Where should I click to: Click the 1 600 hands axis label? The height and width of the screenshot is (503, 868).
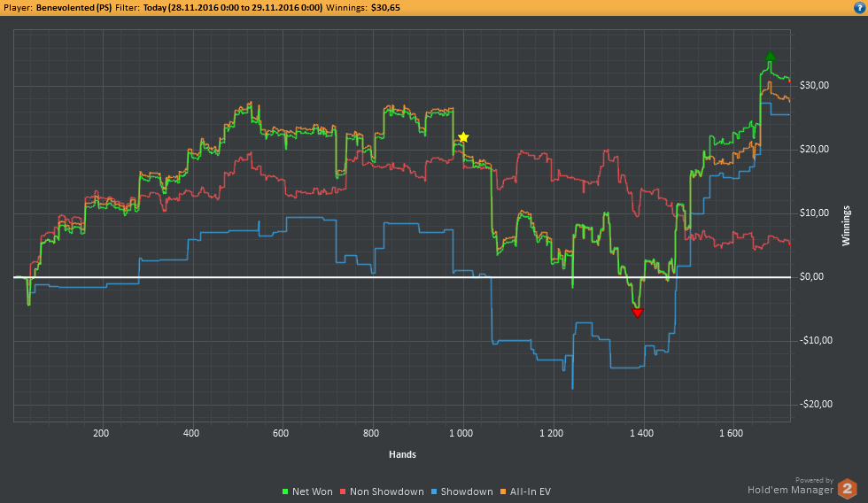[x=732, y=433]
